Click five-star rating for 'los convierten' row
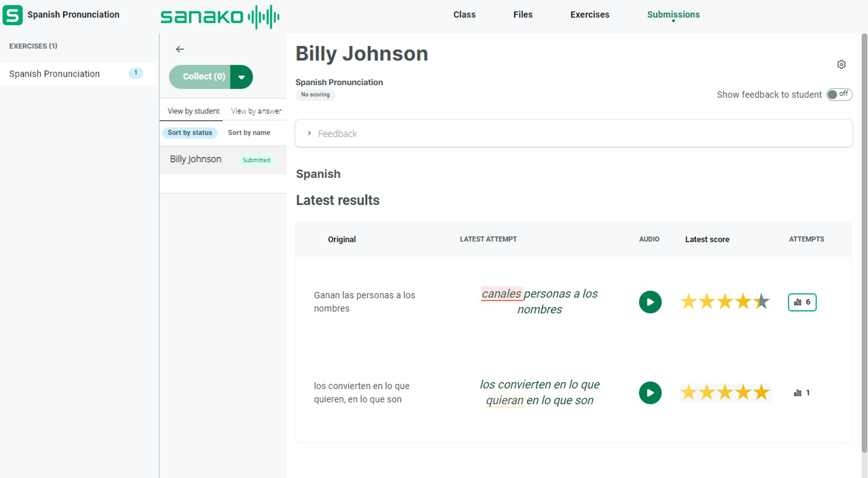The width and height of the screenshot is (868, 478). [x=724, y=393]
